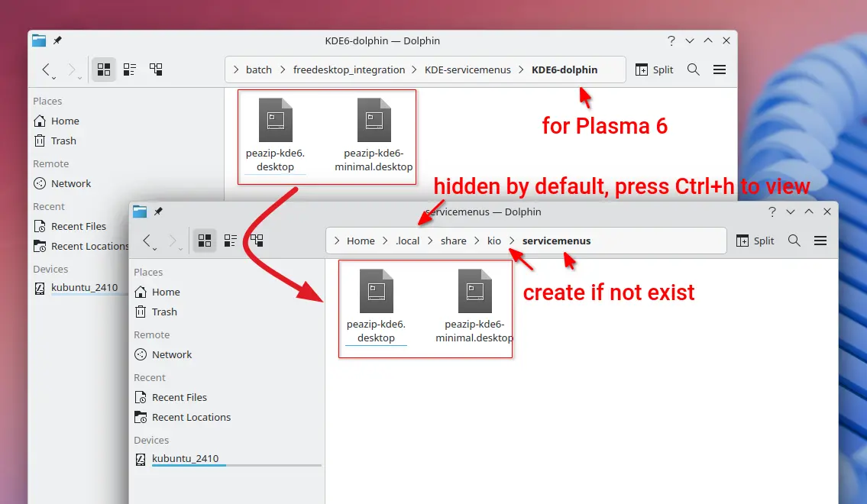The image size is (867, 504).
Task: Expand chevron before freedesktop_integration breadcrumb
Action: 283,69
